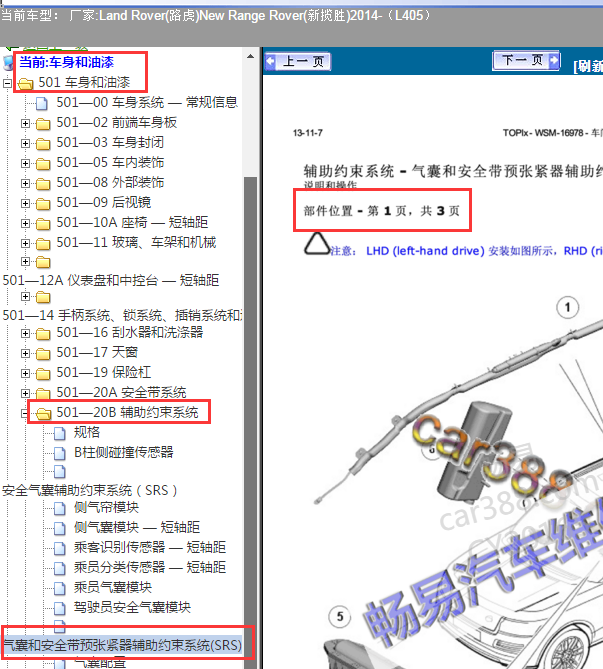603x669 pixels.
Task: Open 乘员分类传感器 — 短轴距 document
Action: 150,567
